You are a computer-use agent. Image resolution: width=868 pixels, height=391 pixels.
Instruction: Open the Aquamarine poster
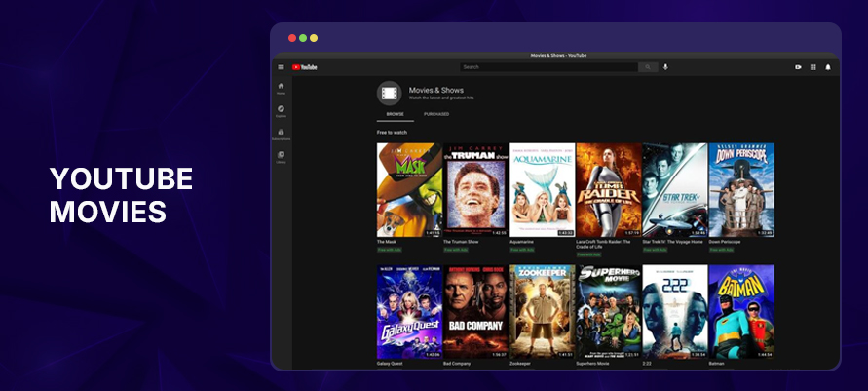(542, 190)
